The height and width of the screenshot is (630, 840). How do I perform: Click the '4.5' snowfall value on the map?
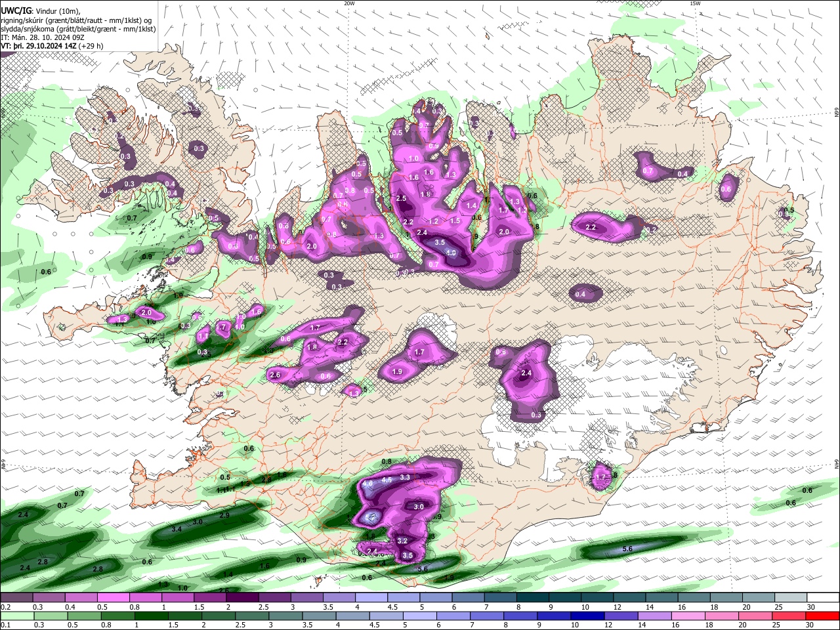(x=387, y=480)
